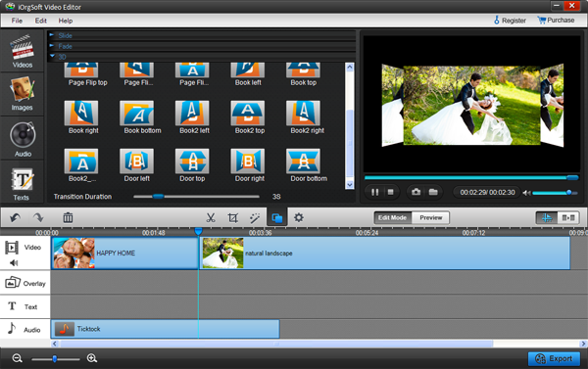The width and height of the screenshot is (588, 369).
Task: Delete selected clip with trash icon
Action: (68, 217)
